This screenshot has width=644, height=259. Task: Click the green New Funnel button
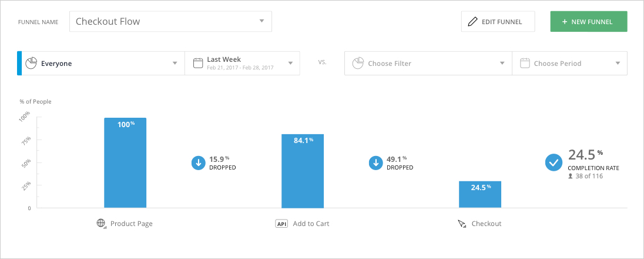[589, 21]
